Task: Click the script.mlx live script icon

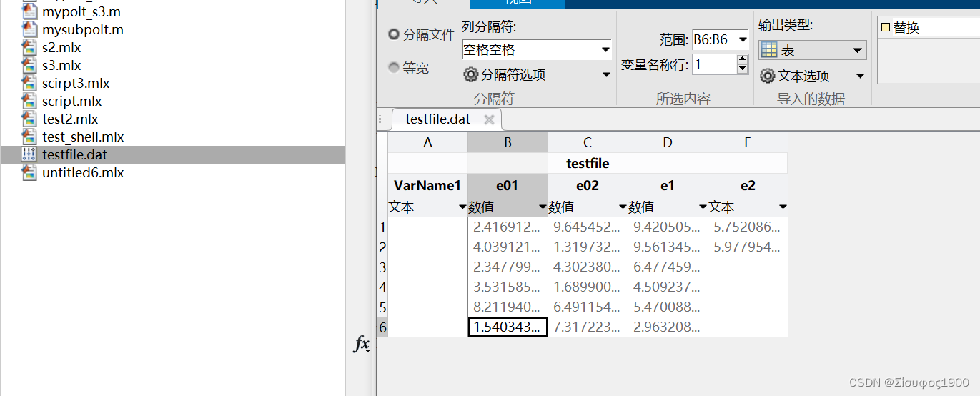Action: (x=29, y=101)
